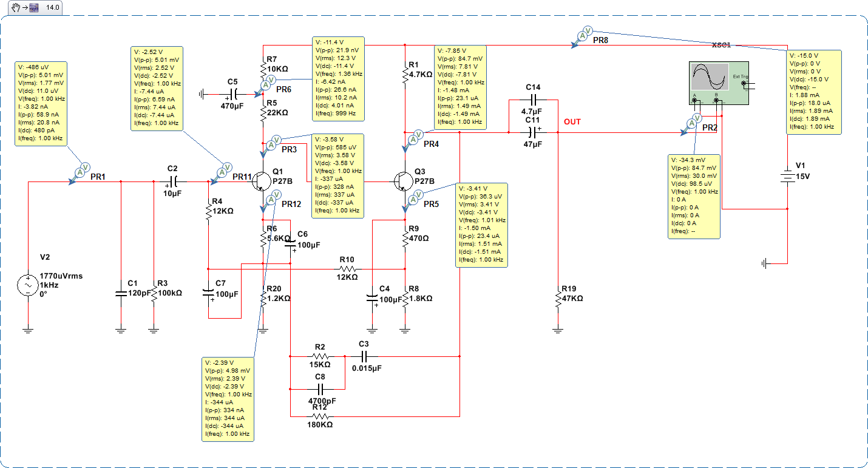Select the PR6 probe marker
Screen dimensions: 868x468
point(265,86)
